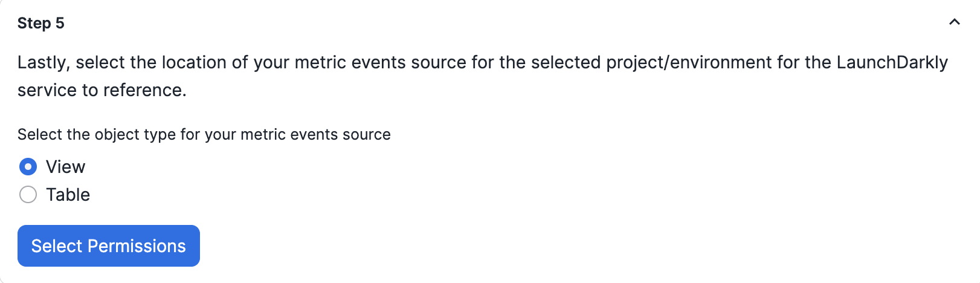The image size is (980, 283).
Task: Click the "View" option label text
Action: 65,167
